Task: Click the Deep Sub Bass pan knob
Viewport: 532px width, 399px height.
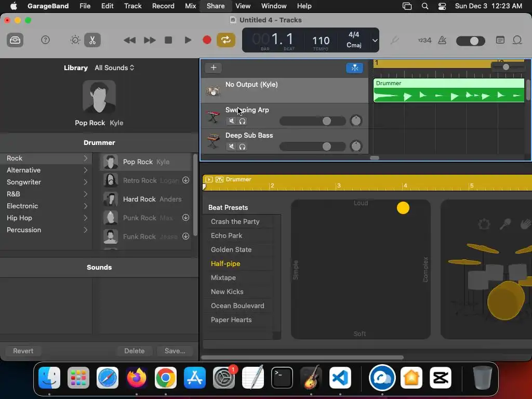Action: (x=356, y=146)
